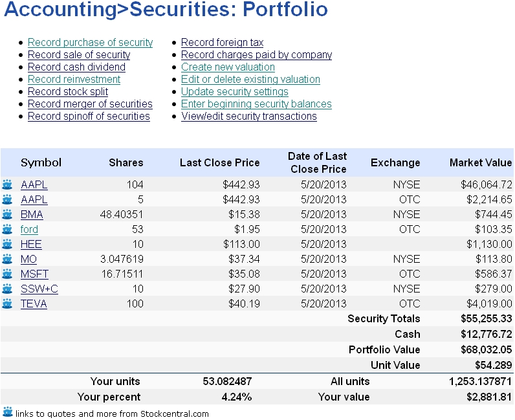This screenshot has height=420, width=515.
Task: Open the AAPL symbol link with 5 shares
Action: [34, 199]
